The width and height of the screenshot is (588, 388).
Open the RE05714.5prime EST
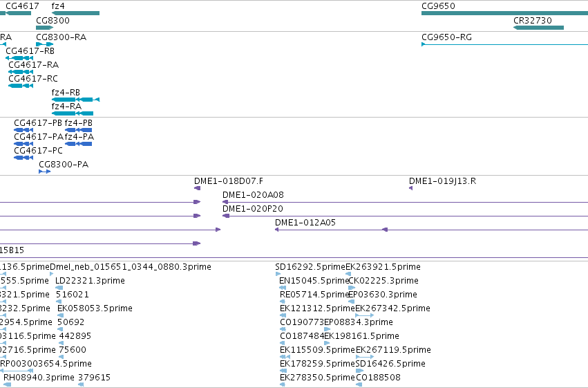283,302
